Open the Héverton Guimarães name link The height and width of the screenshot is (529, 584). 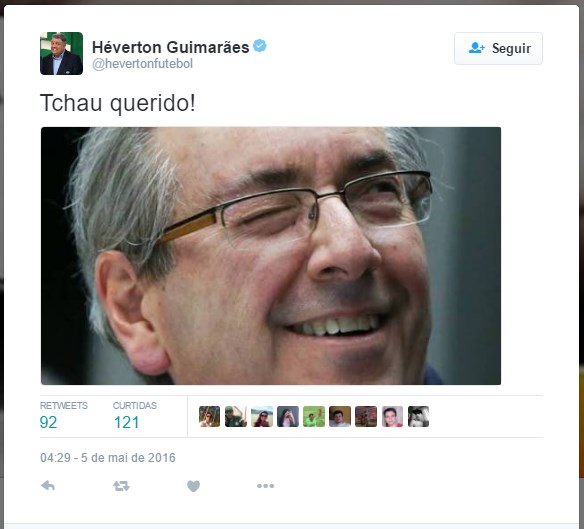pyautogui.click(x=171, y=47)
